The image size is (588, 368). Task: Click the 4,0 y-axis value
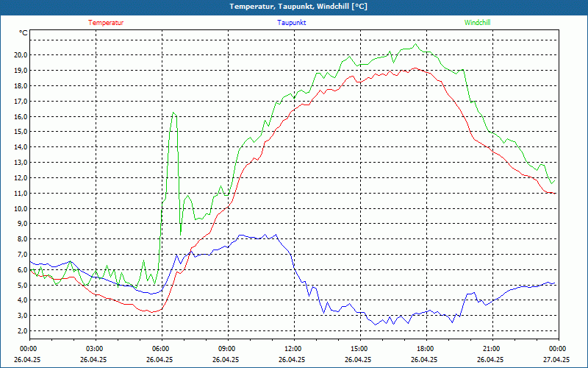click(22, 300)
